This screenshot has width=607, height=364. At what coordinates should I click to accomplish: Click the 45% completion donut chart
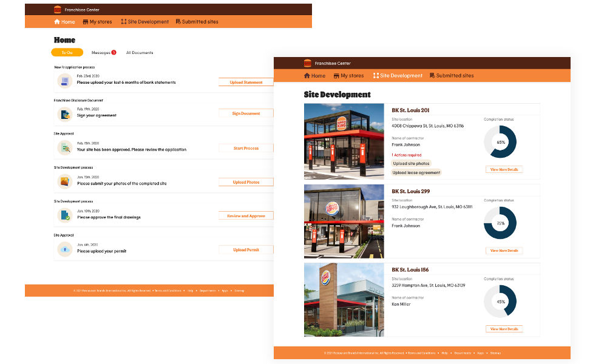click(500, 302)
